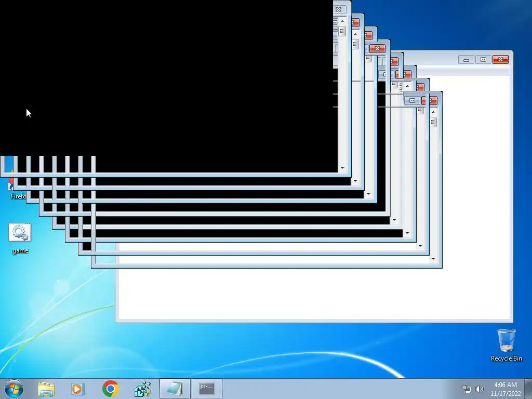Viewport: 532px width, 399px height.
Task: Click the Show desktop strip beside clock
Action: coord(528,389)
